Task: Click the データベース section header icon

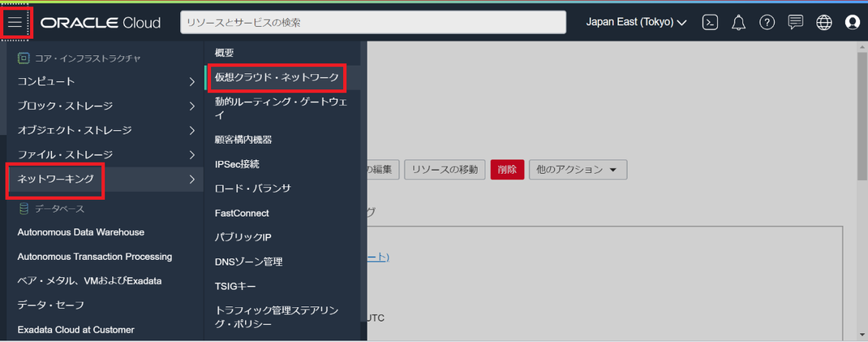Action: tap(24, 209)
